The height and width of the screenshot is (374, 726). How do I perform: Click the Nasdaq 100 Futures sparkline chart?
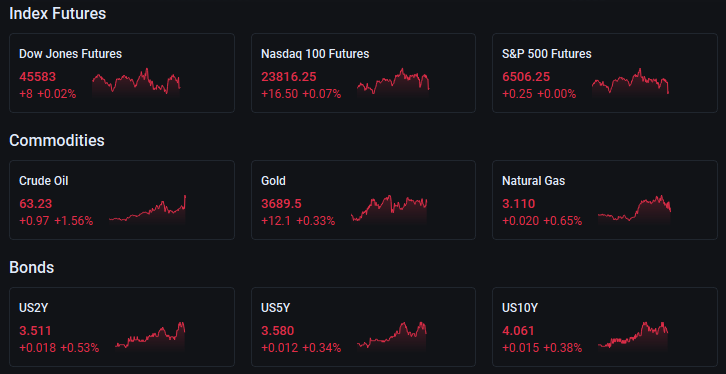point(393,82)
